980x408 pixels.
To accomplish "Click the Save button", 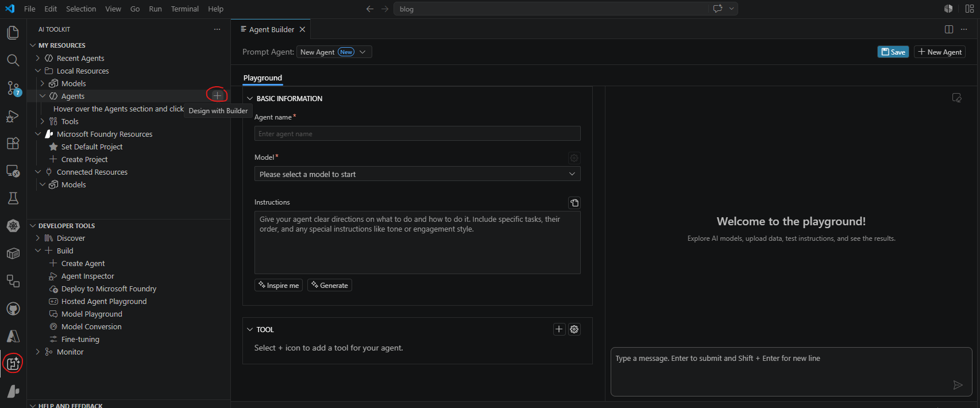I will (x=893, y=52).
